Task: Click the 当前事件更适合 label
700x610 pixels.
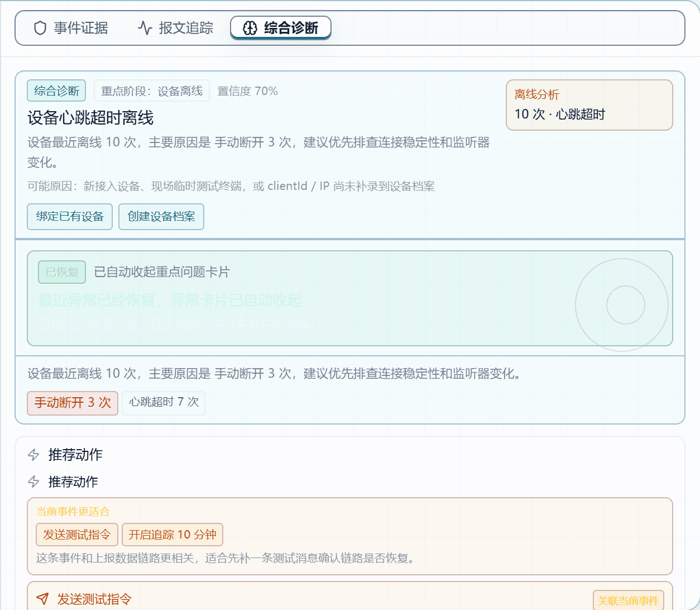Action: click(x=73, y=511)
